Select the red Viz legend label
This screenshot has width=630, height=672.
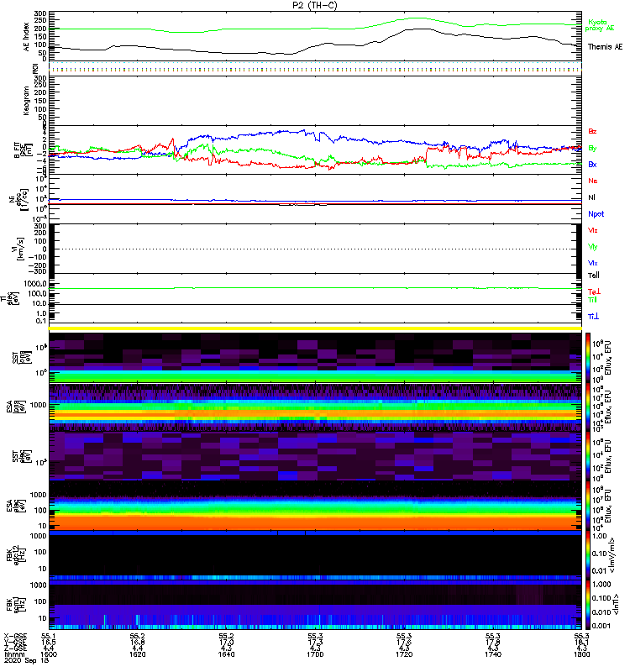point(592,230)
